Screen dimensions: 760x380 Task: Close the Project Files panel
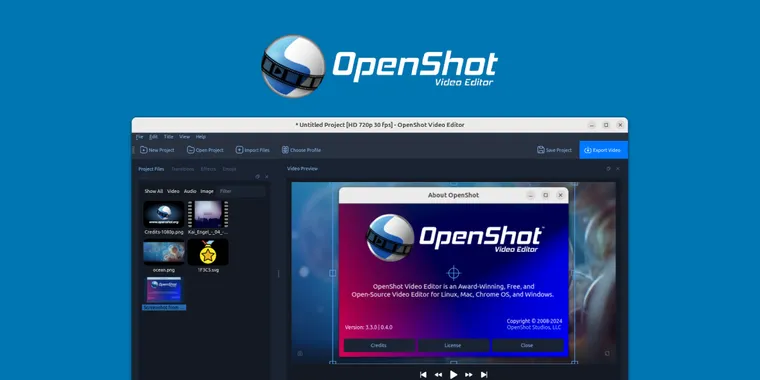267,177
